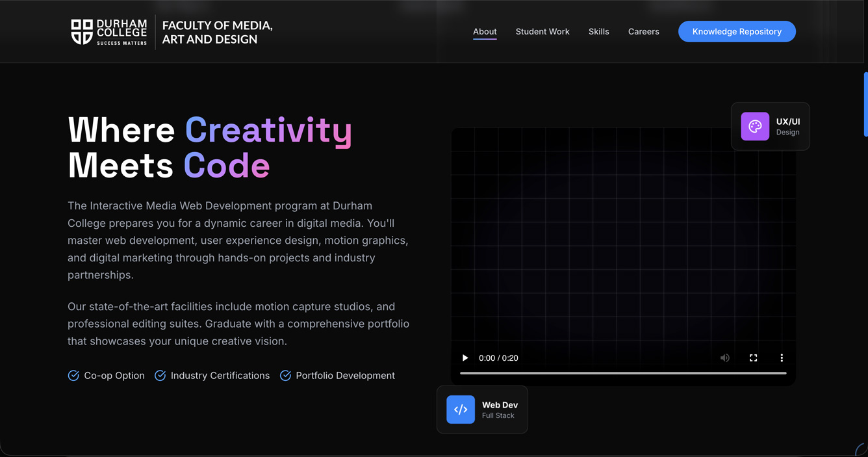Click the gradient 'Code' heading word

point(227,165)
